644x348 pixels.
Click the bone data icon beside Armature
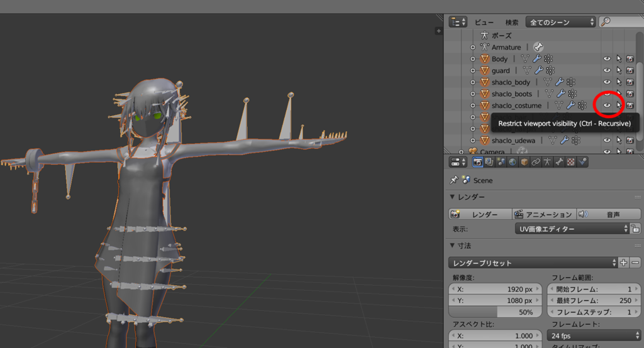pos(538,46)
